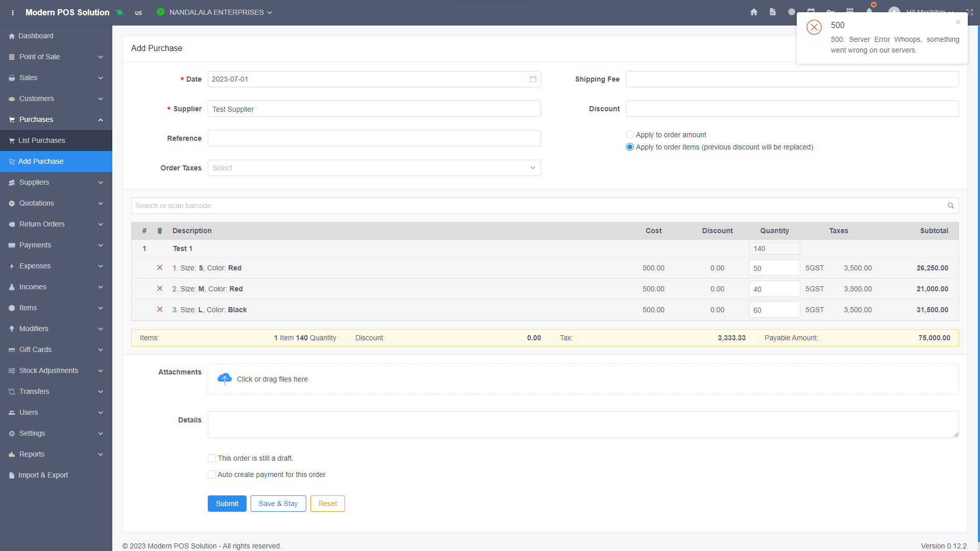Toggle fullscreen with the expand icon
Image resolution: width=980 pixels, height=551 pixels.
click(x=970, y=12)
